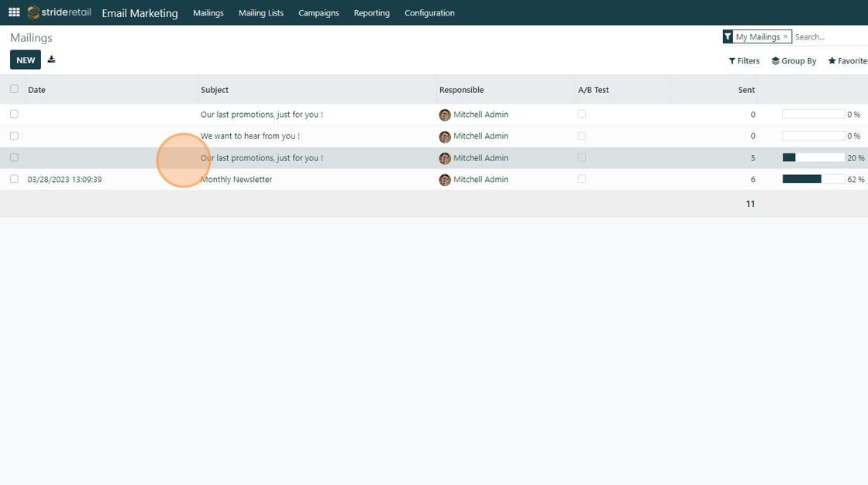This screenshot has width=868, height=485.
Task: Click the funnel icon in My Mailings facet
Action: (728, 36)
